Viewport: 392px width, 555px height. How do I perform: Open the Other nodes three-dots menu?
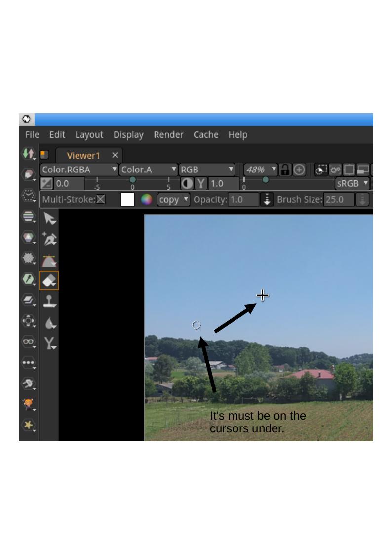click(x=28, y=362)
